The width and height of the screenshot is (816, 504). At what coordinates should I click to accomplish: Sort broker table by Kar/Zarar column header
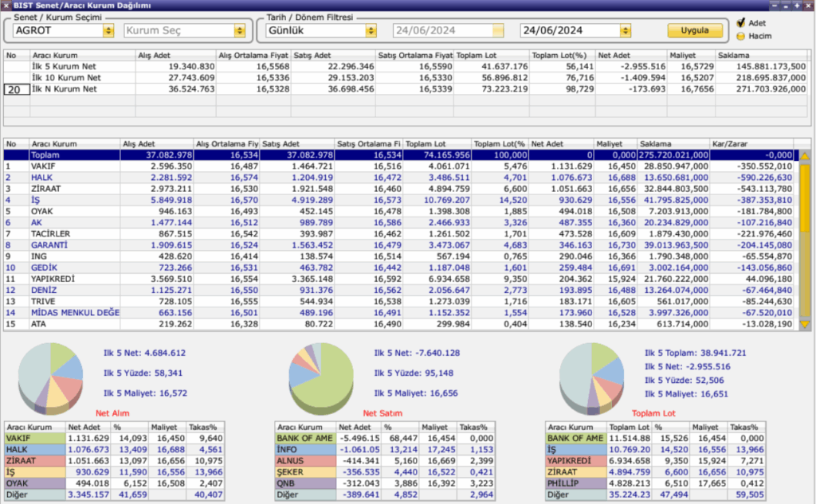tap(751, 143)
